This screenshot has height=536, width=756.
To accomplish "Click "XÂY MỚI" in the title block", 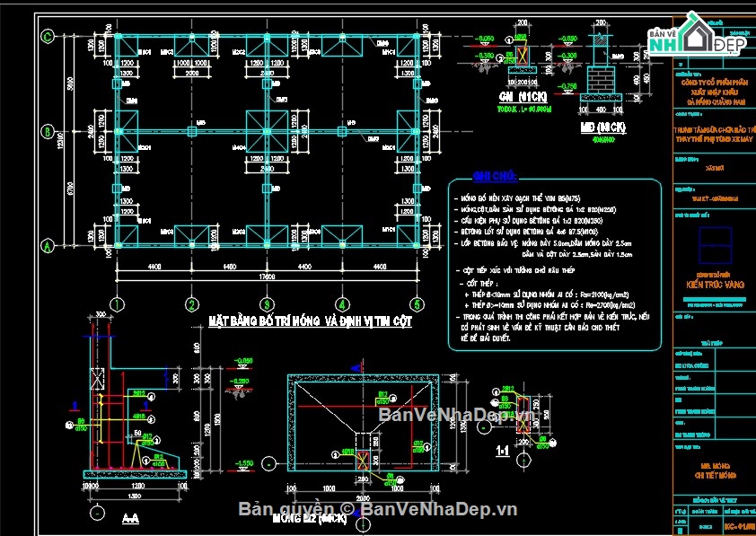I will 715,168.
